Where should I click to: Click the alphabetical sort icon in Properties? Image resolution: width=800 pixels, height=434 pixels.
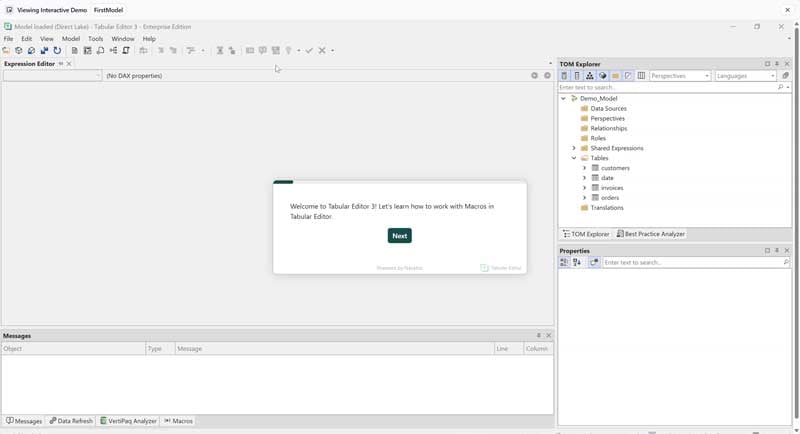click(577, 262)
